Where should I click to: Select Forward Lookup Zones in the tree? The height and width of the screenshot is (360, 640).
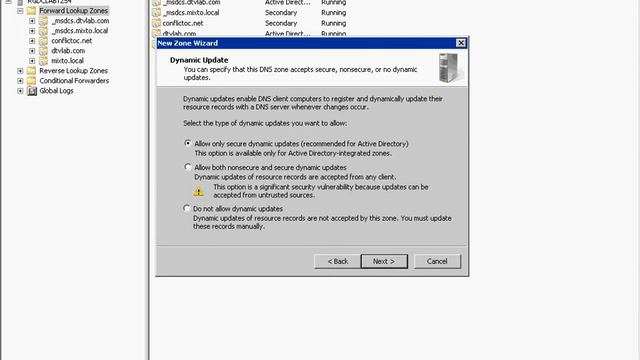[x=73, y=11]
